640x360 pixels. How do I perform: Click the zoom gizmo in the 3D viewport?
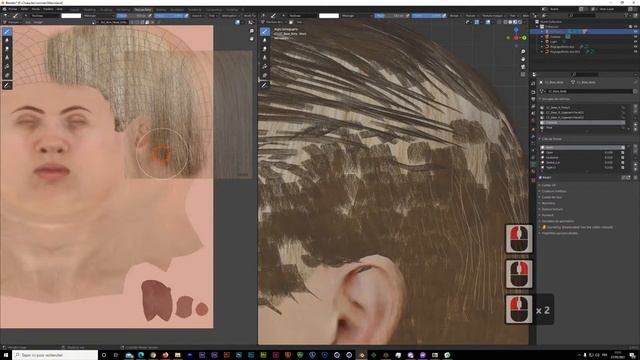(523, 52)
